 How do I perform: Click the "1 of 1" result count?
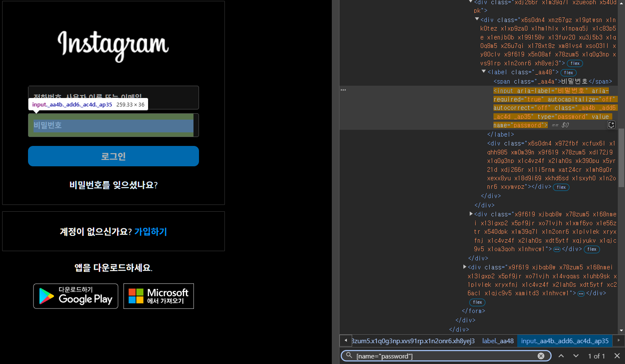pyautogui.click(x=596, y=356)
